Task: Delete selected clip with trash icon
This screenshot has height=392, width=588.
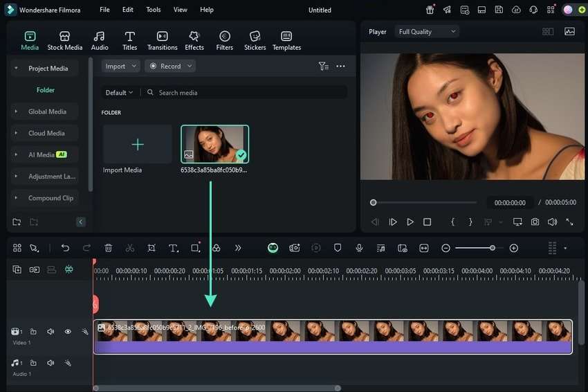Action: pyautogui.click(x=109, y=248)
